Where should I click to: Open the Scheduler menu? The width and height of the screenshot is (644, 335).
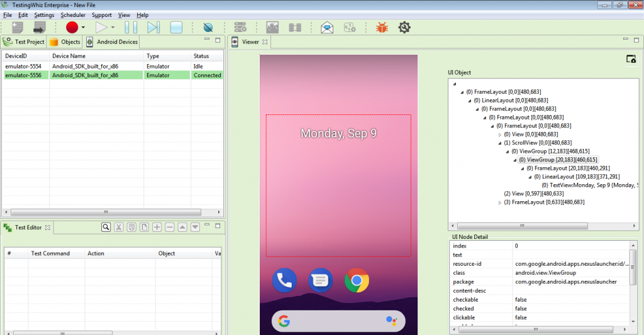click(73, 15)
